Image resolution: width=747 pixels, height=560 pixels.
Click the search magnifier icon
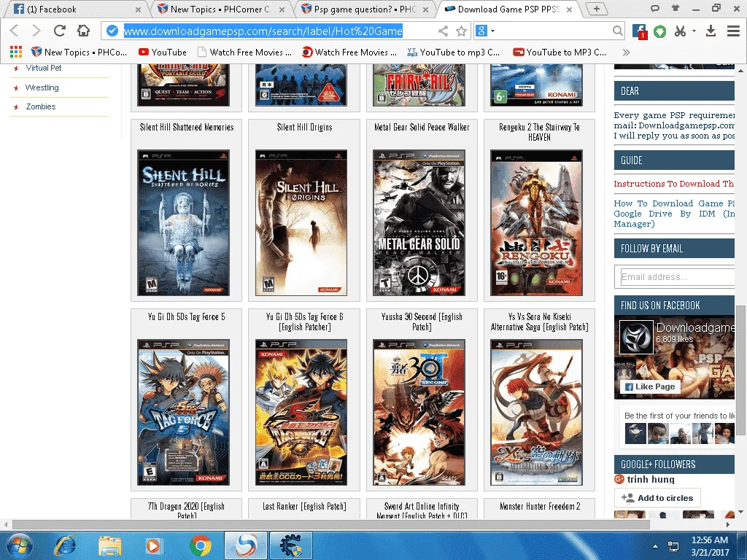617,31
